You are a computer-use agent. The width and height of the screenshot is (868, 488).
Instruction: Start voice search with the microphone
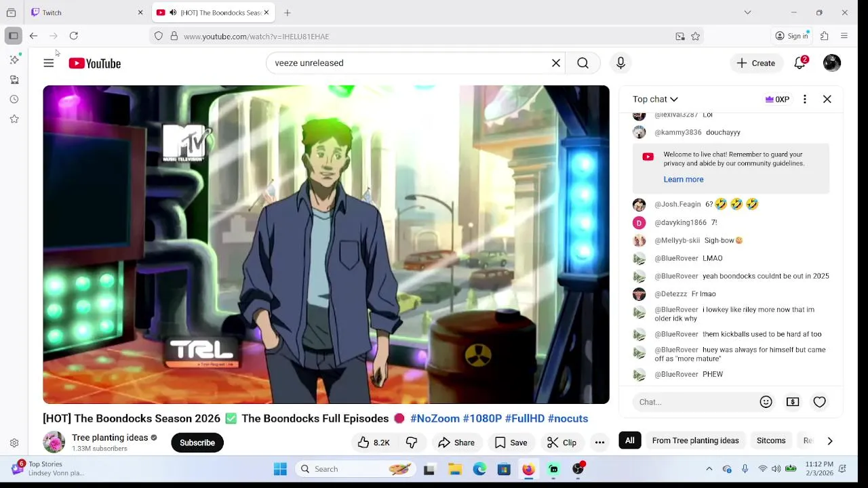coord(620,63)
